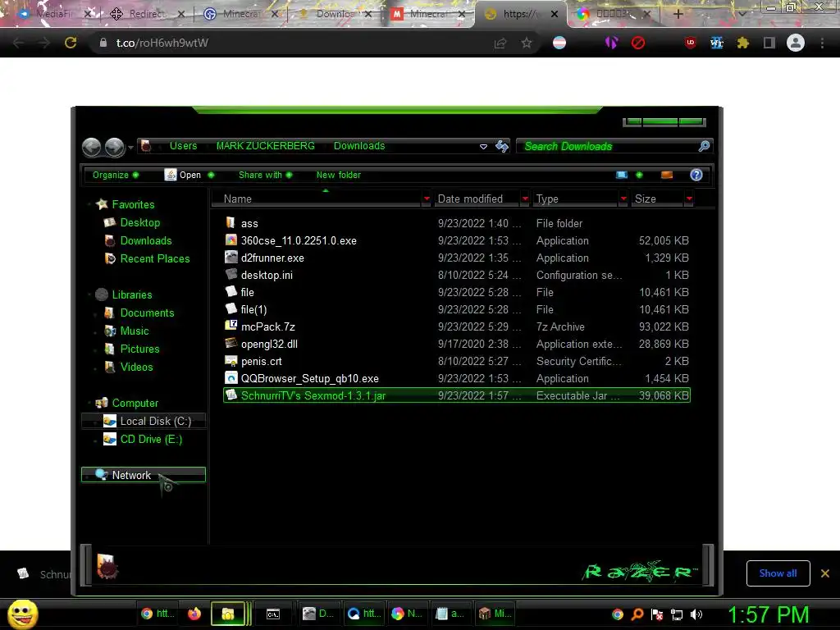This screenshot has width=840, height=630.
Task: Click the smiley Start button
Action: [x=22, y=614]
